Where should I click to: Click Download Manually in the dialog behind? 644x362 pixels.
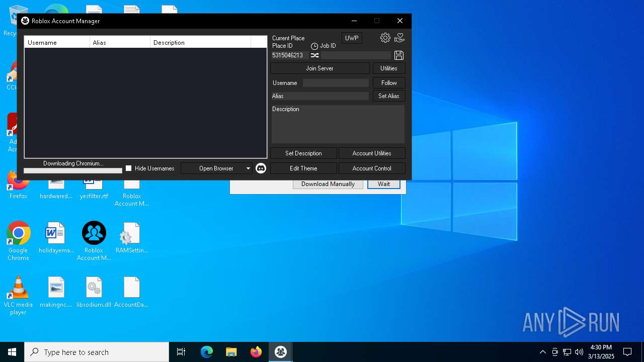(x=328, y=184)
